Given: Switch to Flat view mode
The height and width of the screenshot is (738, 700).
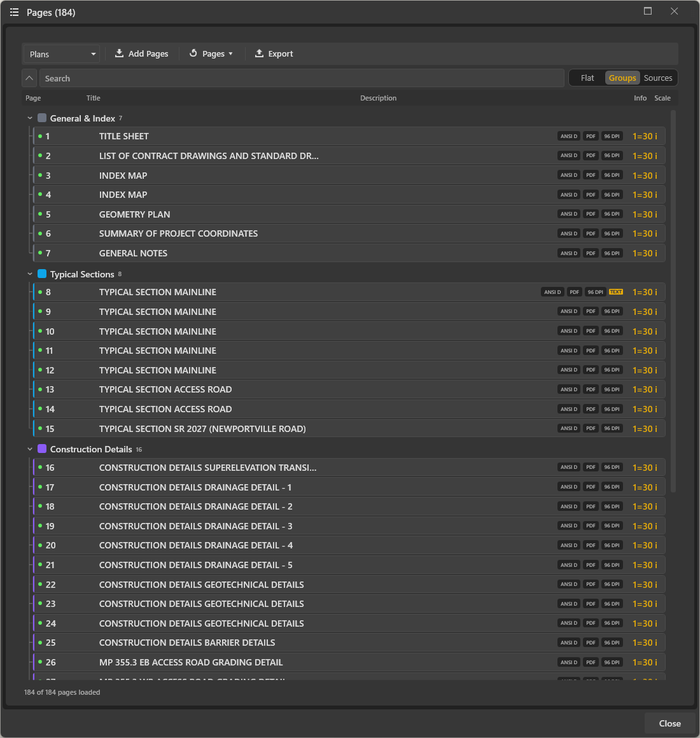Looking at the screenshot, I should [587, 78].
